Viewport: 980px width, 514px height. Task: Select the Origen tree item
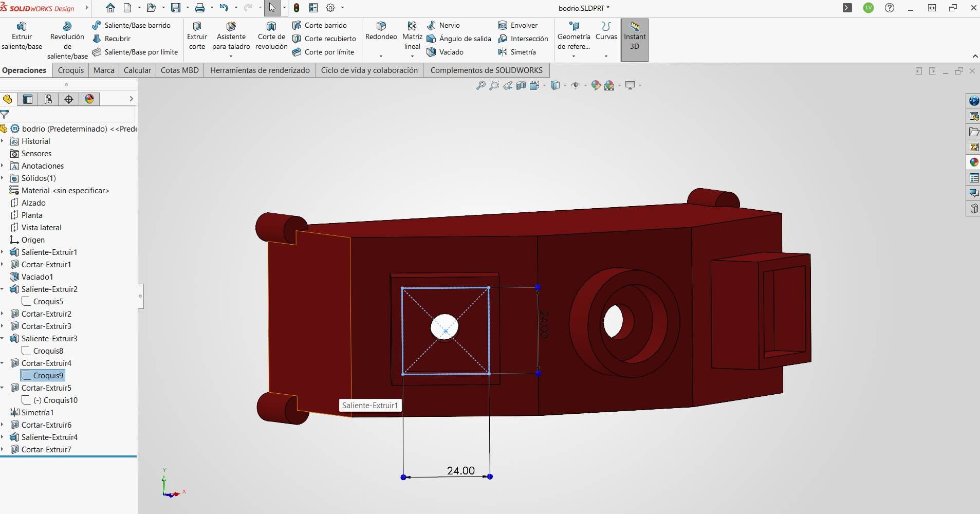(27, 240)
